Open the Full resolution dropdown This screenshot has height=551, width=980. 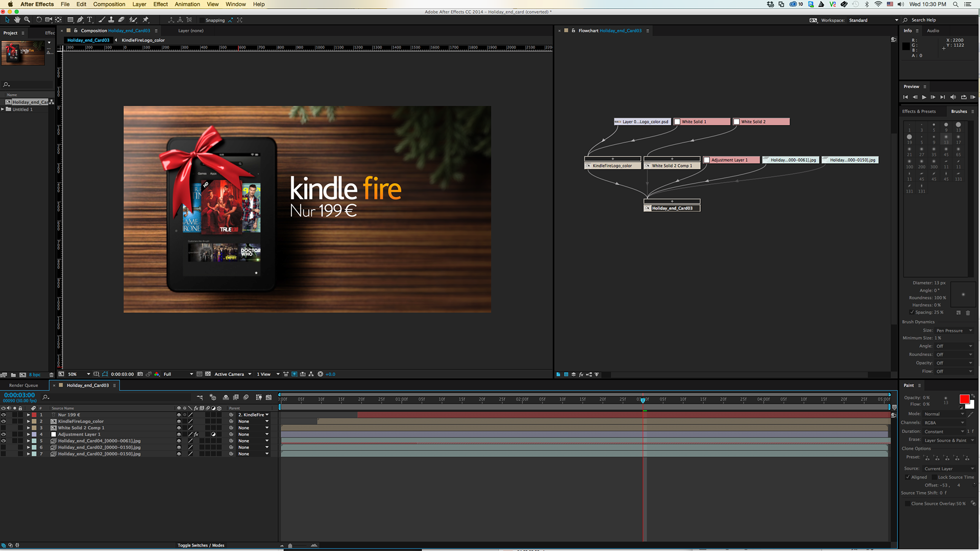[x=178, y=374]
